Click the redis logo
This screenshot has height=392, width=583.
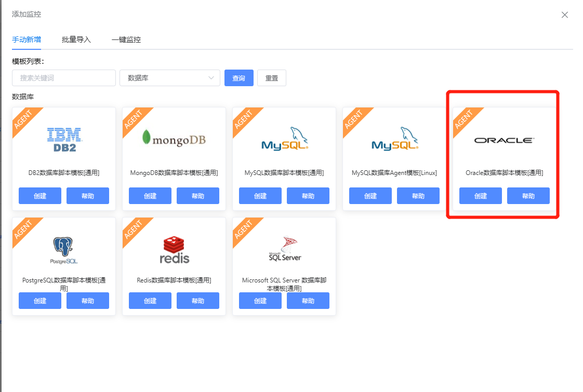[x=175, y=250]
